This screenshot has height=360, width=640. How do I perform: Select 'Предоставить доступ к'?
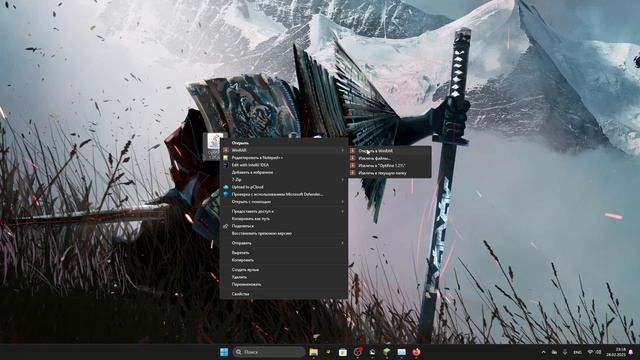coord(284,211)
